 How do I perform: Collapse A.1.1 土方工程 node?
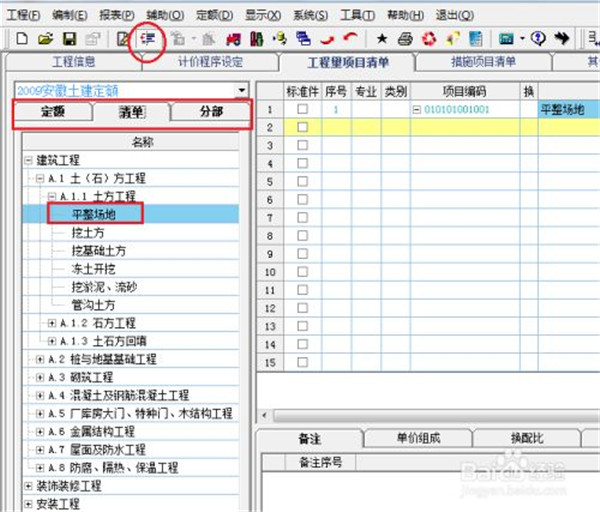click(x=52, y=196)
